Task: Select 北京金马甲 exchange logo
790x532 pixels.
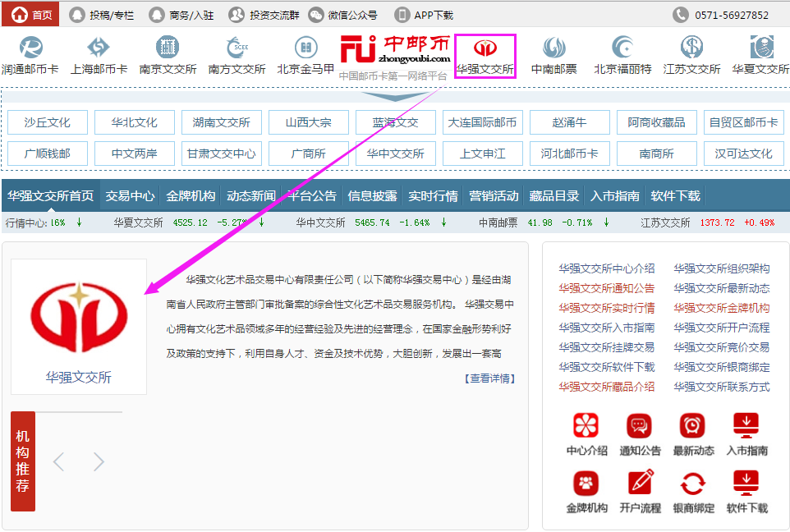Action: (305, 48)
